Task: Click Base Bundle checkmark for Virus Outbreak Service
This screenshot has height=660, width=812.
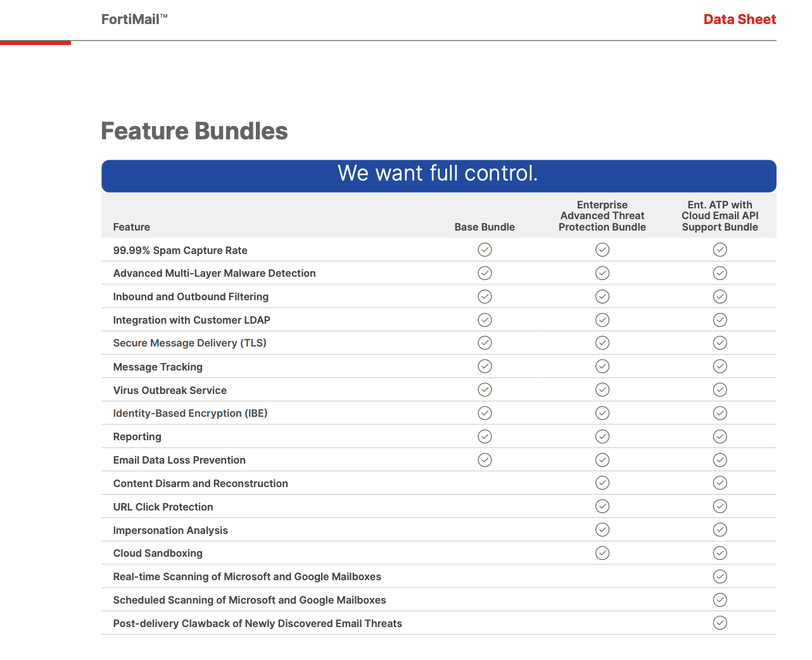Action: click(485, 390)
